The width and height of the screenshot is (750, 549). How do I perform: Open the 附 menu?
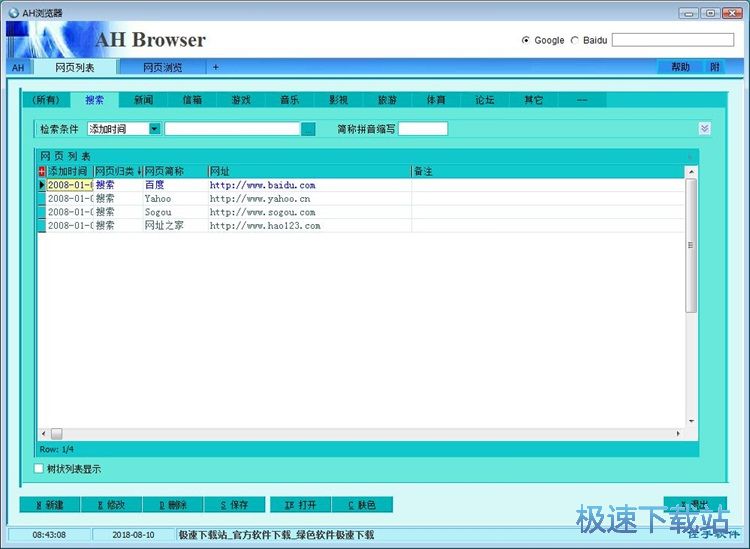tap(715, 67)
